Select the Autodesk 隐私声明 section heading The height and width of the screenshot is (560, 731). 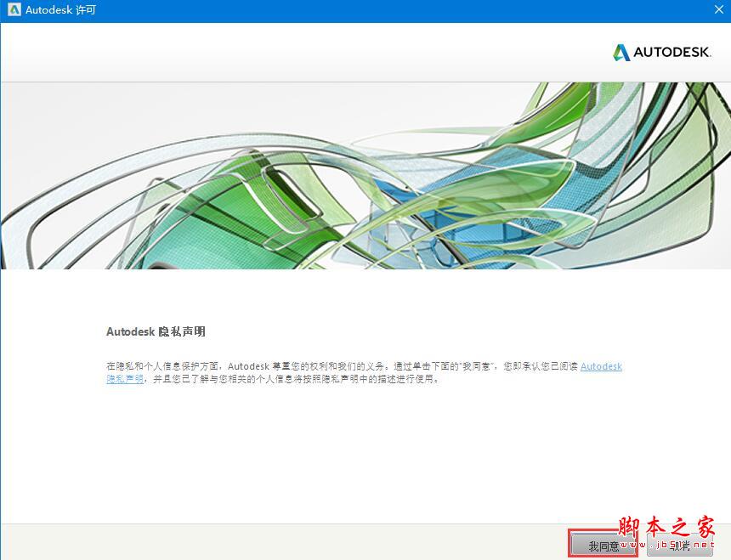point(155,332)
